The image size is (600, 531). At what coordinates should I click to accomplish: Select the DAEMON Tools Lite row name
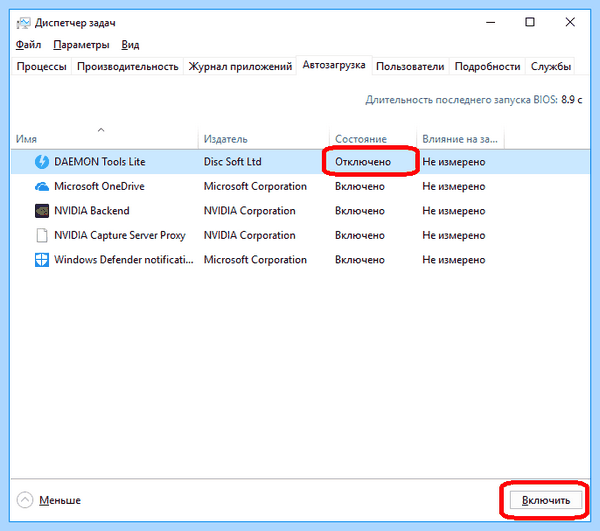[99, 162]
